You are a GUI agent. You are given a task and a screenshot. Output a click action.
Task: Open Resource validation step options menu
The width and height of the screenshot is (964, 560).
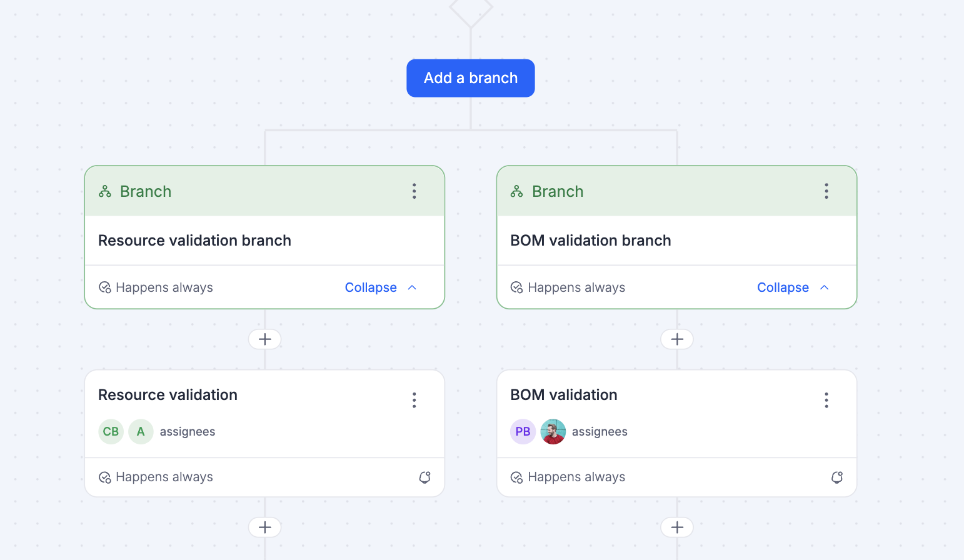tap(414, 400)
